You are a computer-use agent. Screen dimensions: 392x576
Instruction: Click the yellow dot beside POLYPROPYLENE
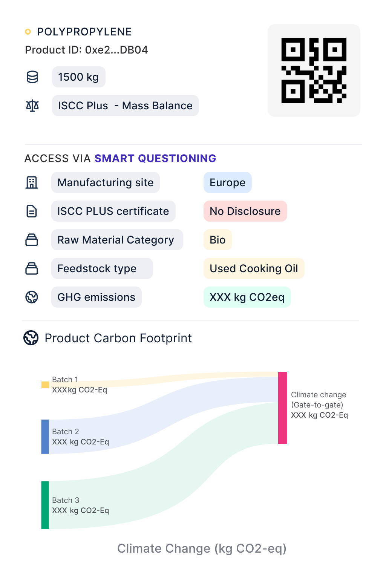28,32
